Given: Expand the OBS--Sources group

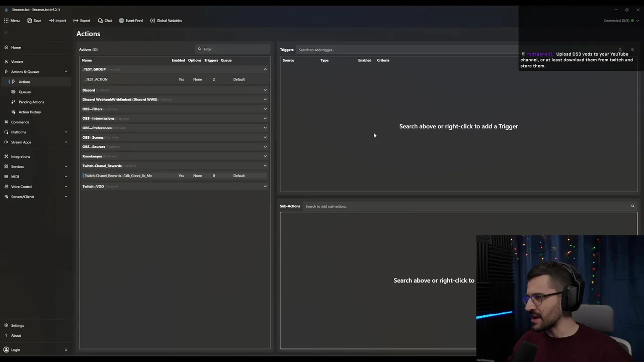Looking at the screenshot, I should [265, 147].
